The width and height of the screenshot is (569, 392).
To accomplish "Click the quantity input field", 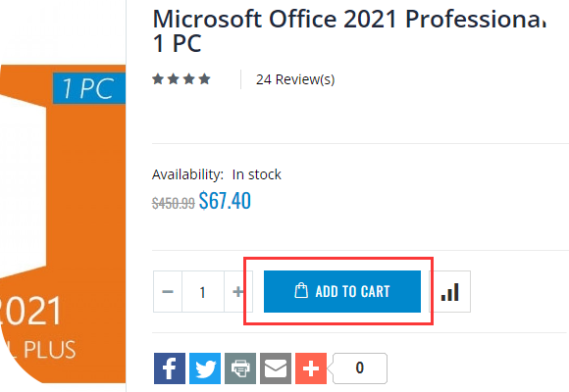I will pos(203,292).
